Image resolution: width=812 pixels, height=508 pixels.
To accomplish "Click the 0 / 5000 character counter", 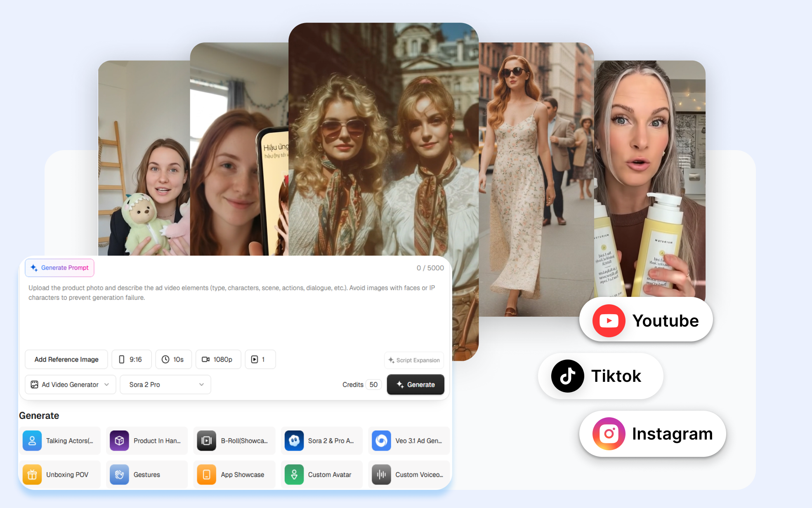I will pyautogui.click(x=430, y=268).
